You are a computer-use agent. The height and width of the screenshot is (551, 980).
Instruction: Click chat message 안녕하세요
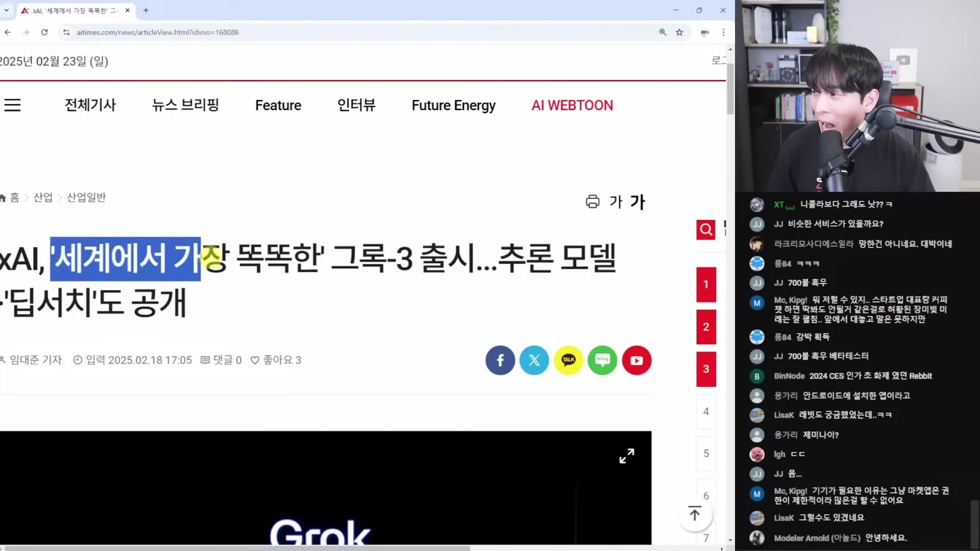[886, 538]
